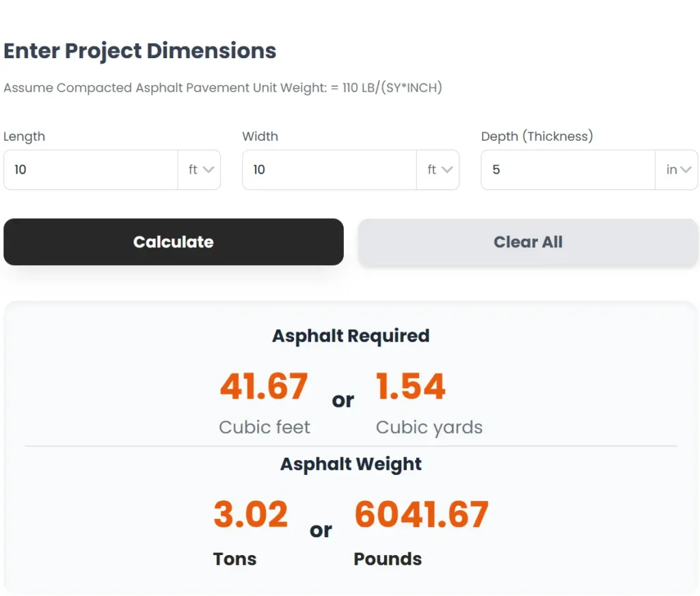This screenshot has width=700, height=596.
Task: Click into the Depth (Thickness) input field
Action: click(568, 170)
